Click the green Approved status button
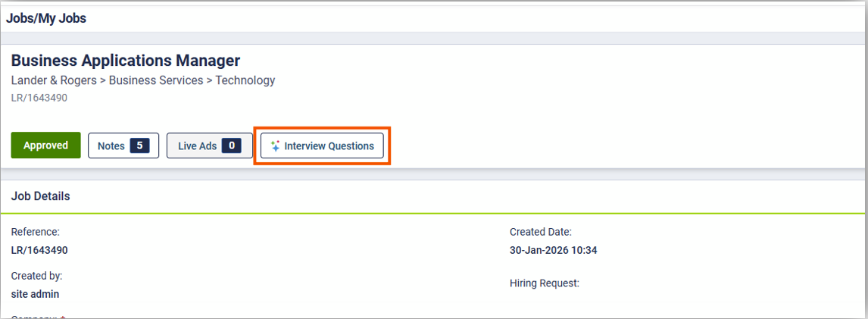 (45, 145)
